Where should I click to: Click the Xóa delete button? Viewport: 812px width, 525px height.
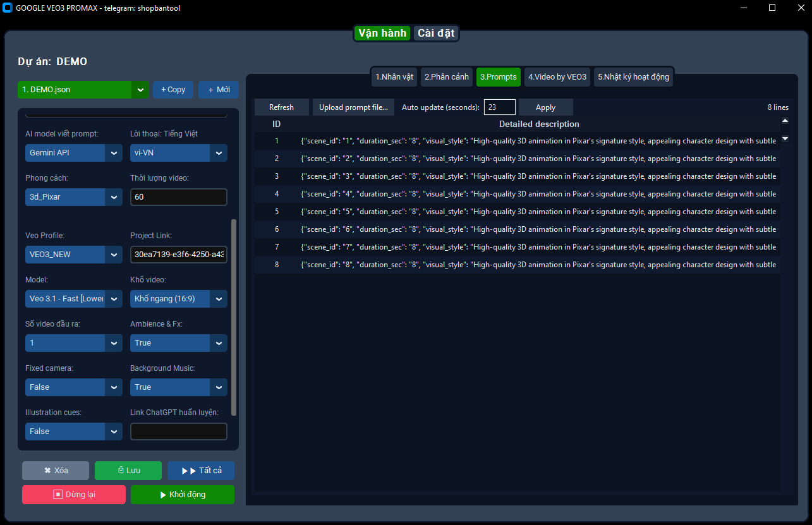click(x=56, y=471)
